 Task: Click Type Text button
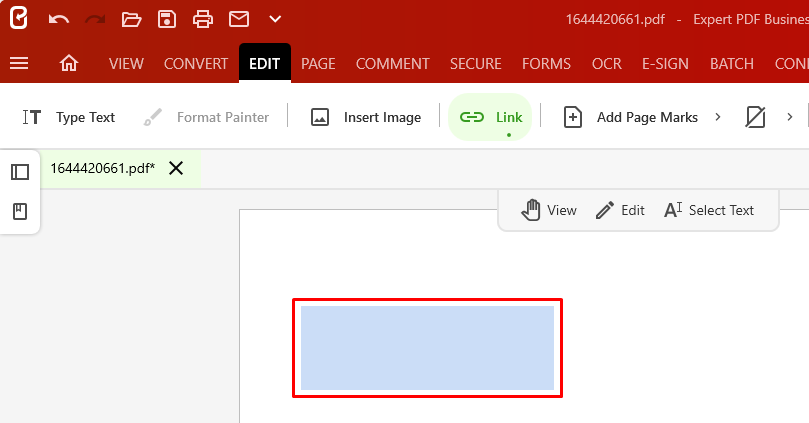coord(69,117)
